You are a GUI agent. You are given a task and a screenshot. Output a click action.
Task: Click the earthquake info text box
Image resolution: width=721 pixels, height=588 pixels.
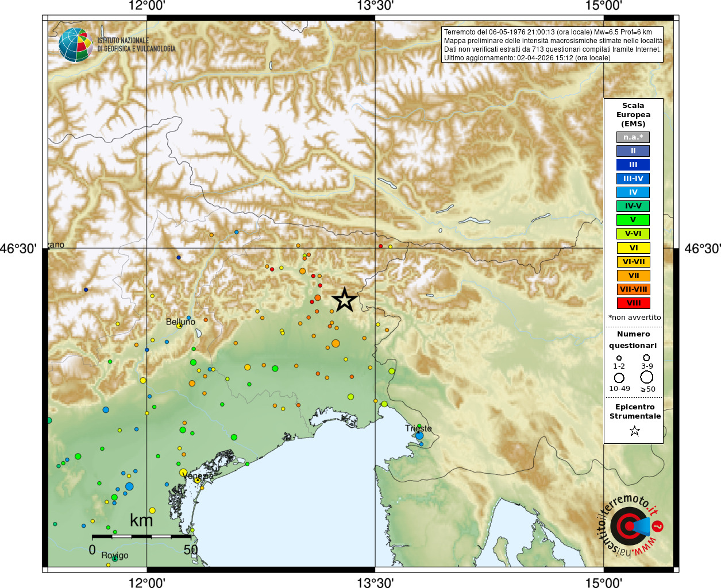coord(553,45)
